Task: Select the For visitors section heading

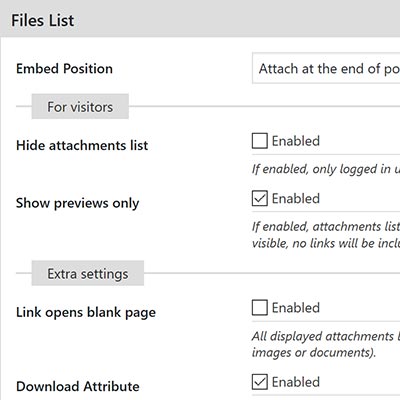Action: click(80, 107)
